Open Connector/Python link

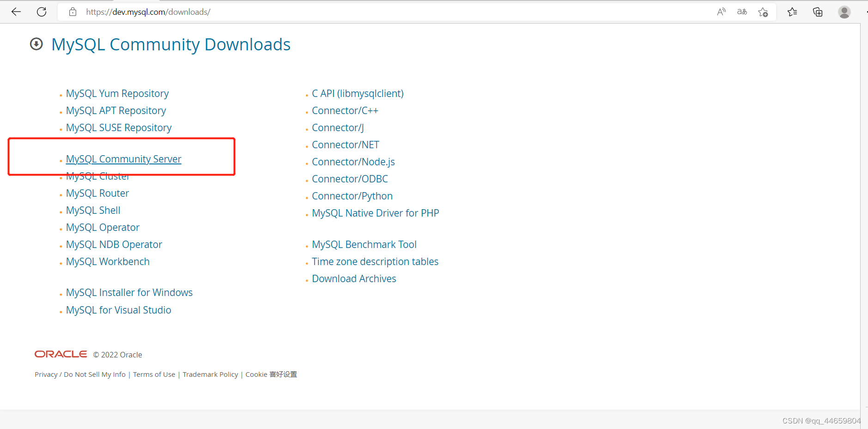(x=352, y=196)
